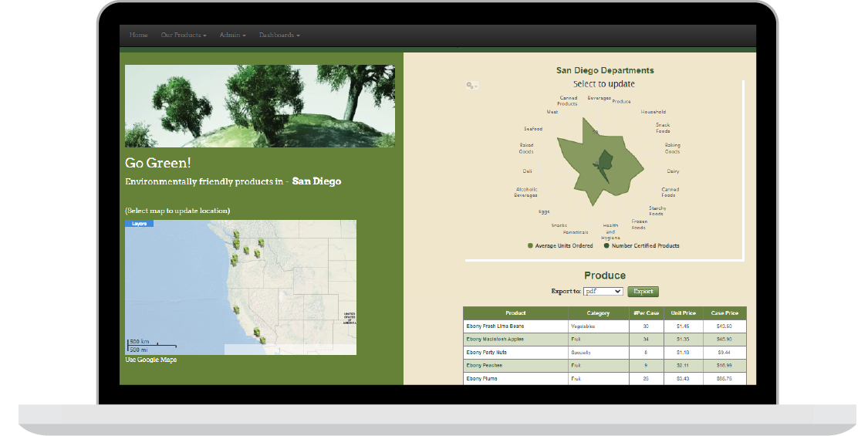Click the Layers button on map
Screen dimensions: 868x436
coord(139,224)
